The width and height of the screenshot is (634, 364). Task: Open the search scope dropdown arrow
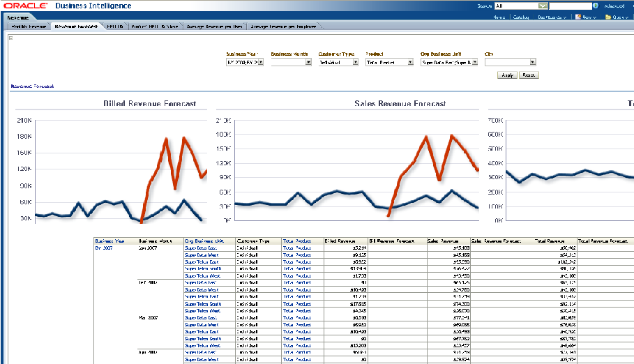click(543, 6)
